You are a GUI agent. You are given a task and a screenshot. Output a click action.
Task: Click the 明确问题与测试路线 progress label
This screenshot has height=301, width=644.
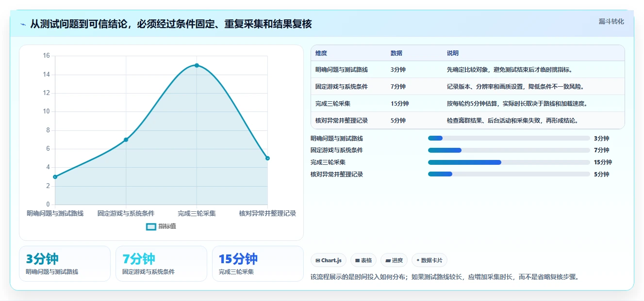[x=337, y=139]
